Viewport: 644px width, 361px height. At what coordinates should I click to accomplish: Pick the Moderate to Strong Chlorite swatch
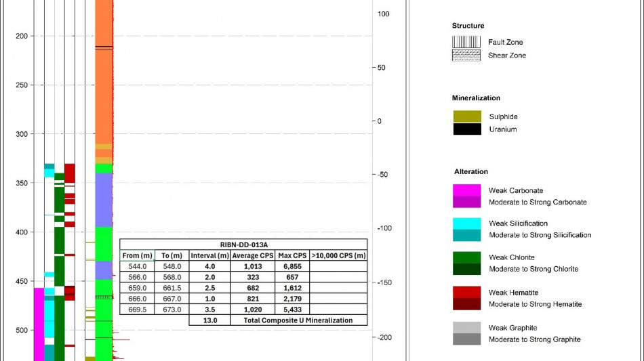[x=466, y=269]
